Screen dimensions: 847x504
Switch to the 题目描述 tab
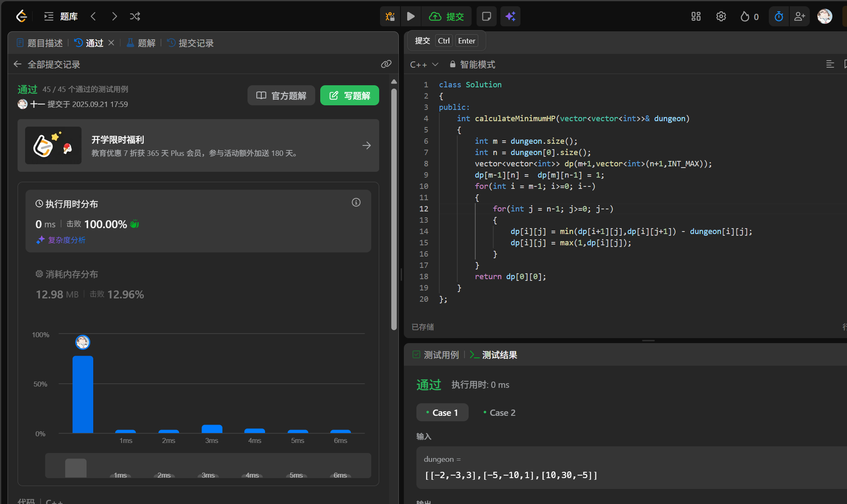[x=40, y=43]
